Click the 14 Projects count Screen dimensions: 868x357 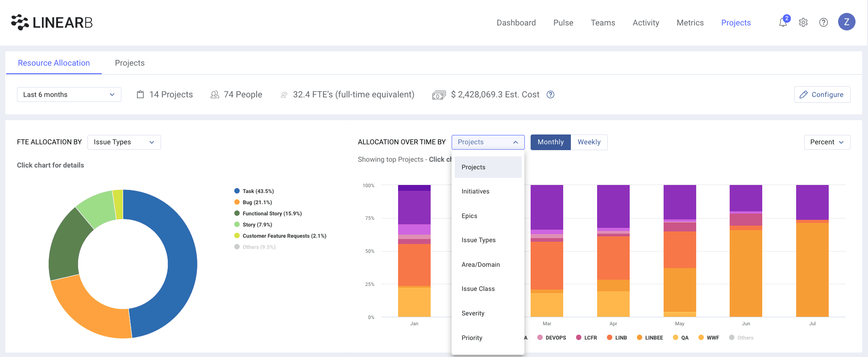click(x=171, y=94)
